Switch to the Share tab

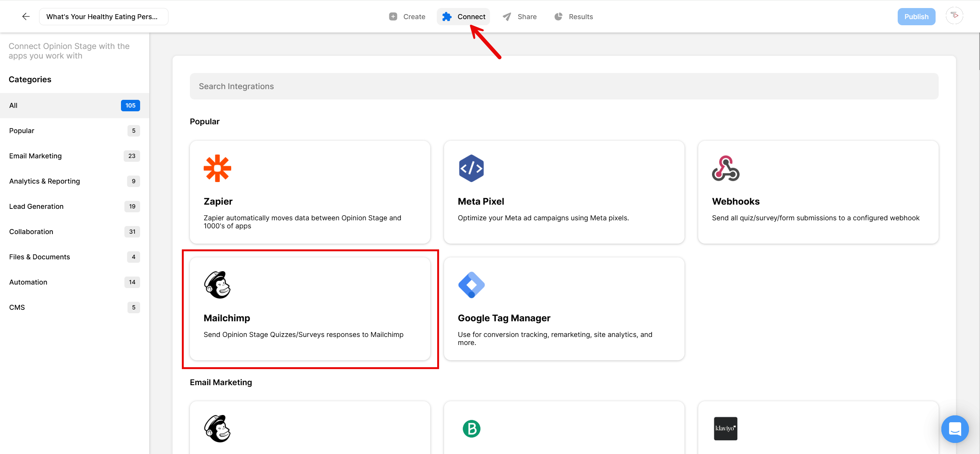(519, 16)
